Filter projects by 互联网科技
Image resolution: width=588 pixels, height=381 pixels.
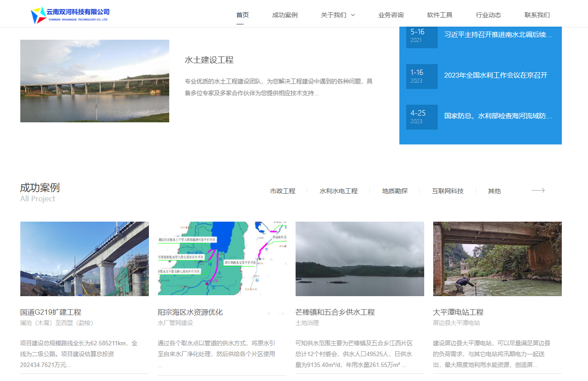point(448,191)
